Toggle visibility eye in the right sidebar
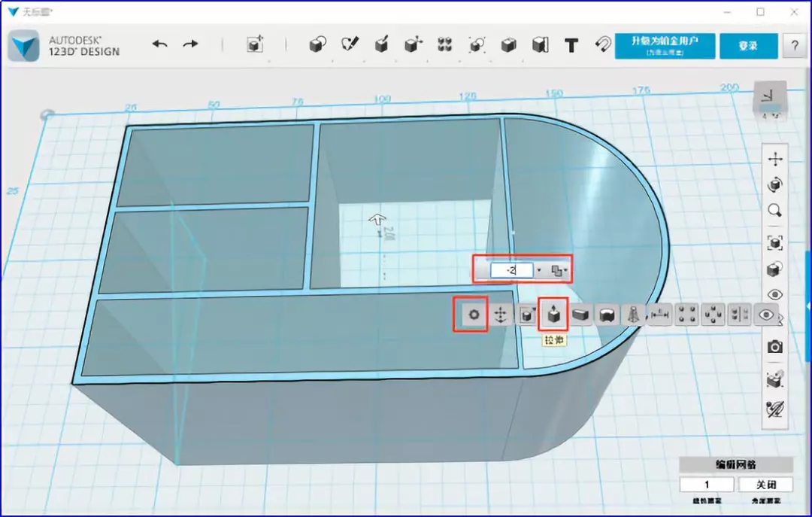Screen dimensions: 812x517 coord(774,295)
